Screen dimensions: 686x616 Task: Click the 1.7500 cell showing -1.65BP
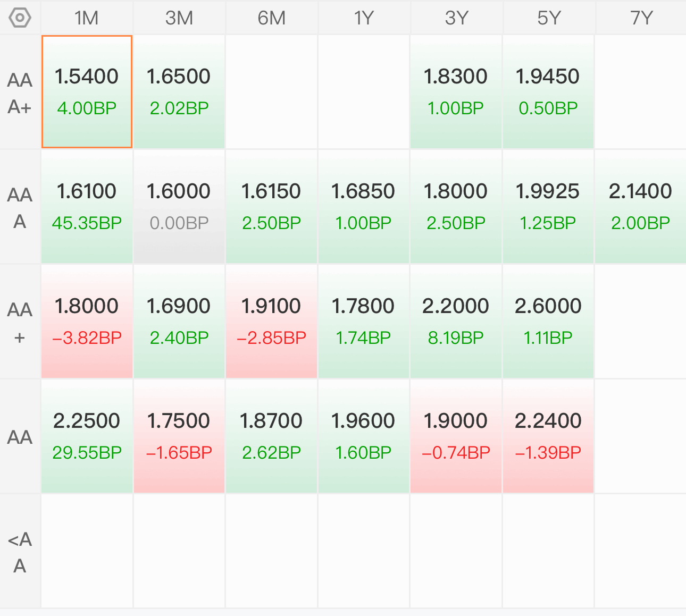pyautogui.click(x=179, y=436)
